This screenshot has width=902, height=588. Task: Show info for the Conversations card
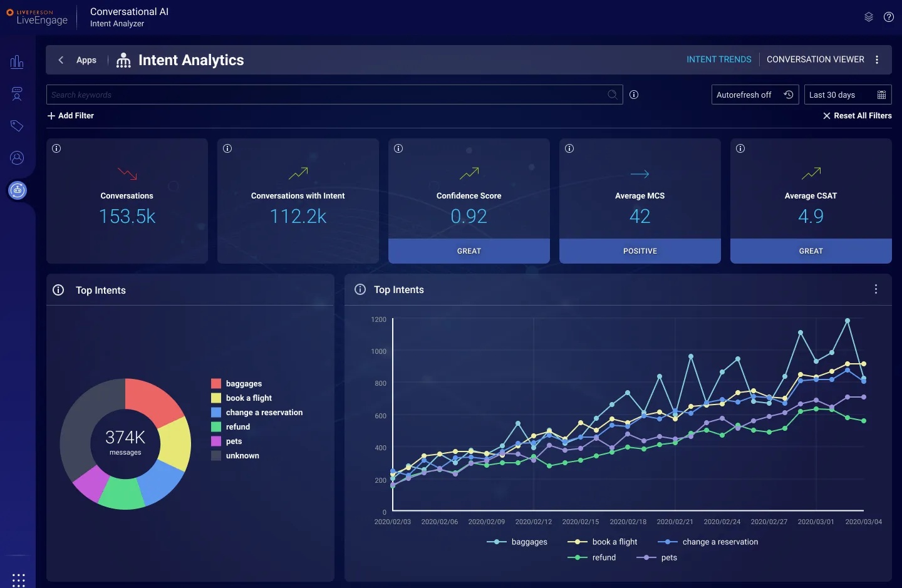(56, 148)
